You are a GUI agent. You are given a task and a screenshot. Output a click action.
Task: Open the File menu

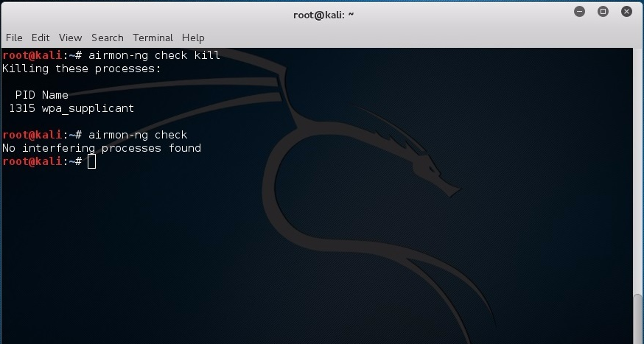14,38
